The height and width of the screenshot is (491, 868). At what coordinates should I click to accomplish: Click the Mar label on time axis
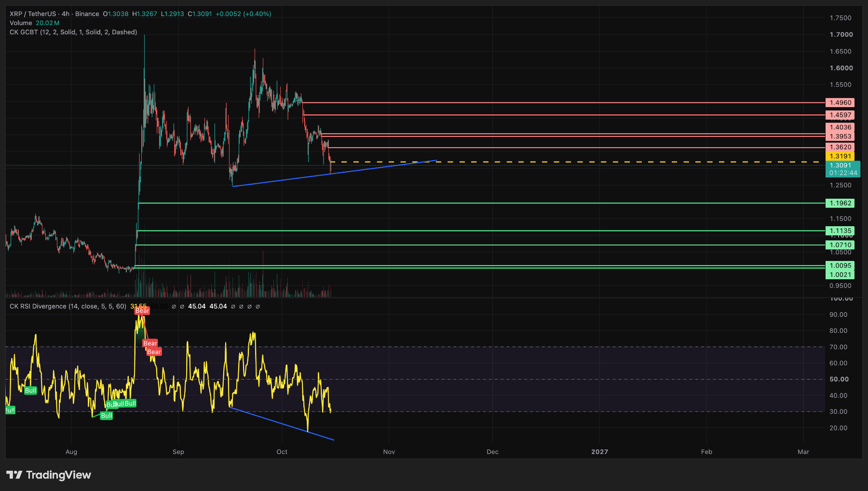click(803, 452)
